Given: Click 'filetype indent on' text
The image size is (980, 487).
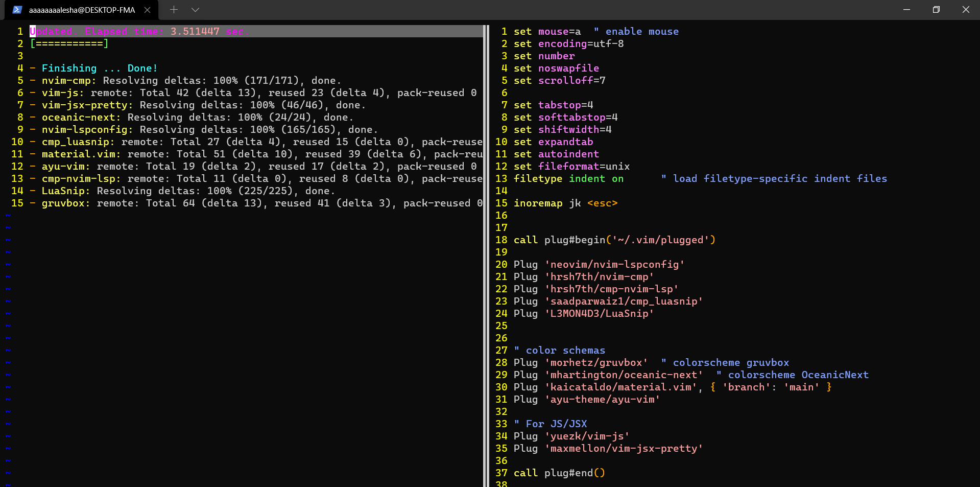Looking at the screenshot, I should 568,179.
